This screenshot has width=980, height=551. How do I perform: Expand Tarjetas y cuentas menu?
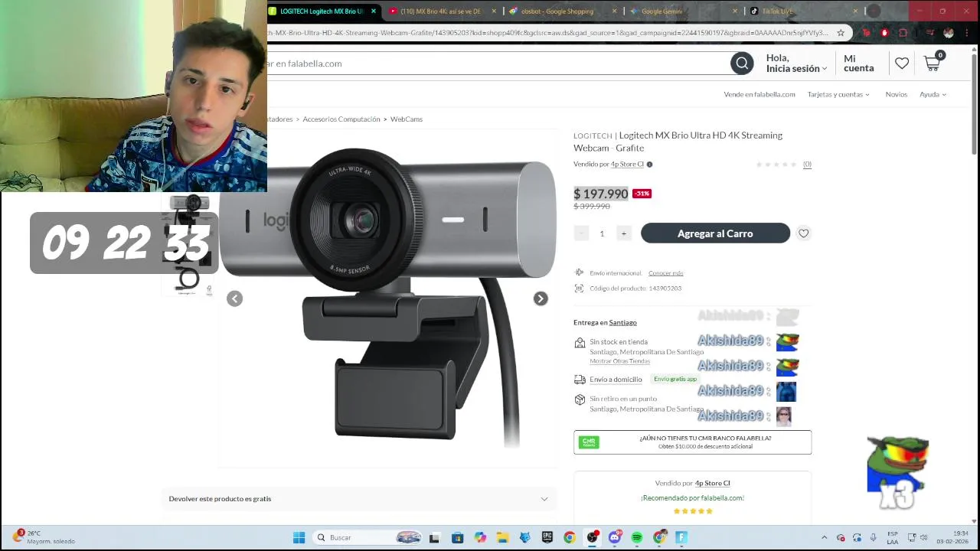pyautogui.click(x=838, y=94)
